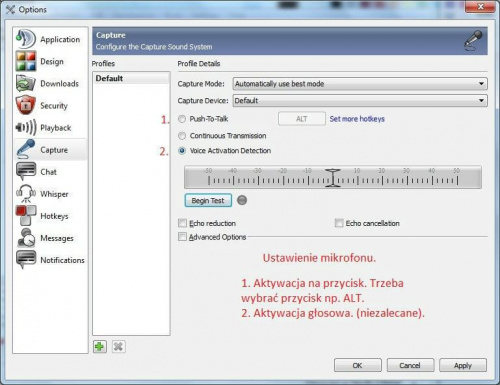Tick the Advanced Options checkbox
The width and height of the screenshot is (500, 385).
[182, 237]
